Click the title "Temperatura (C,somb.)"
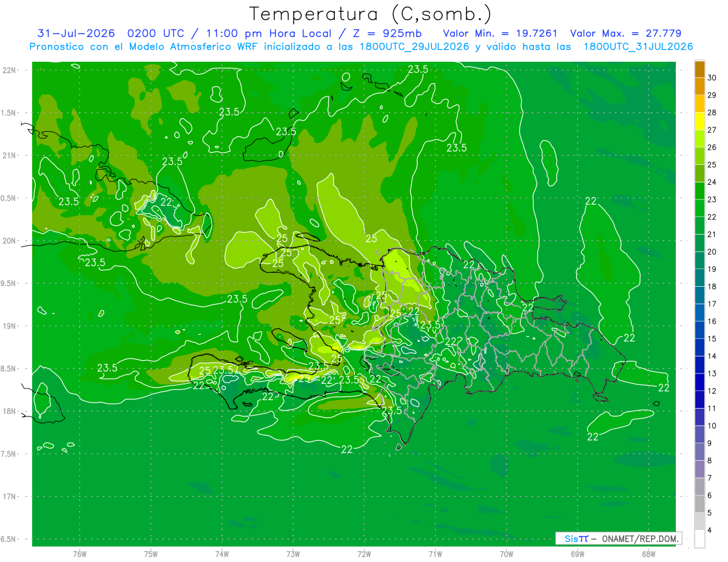728x562 pixels. pos(371,15)
